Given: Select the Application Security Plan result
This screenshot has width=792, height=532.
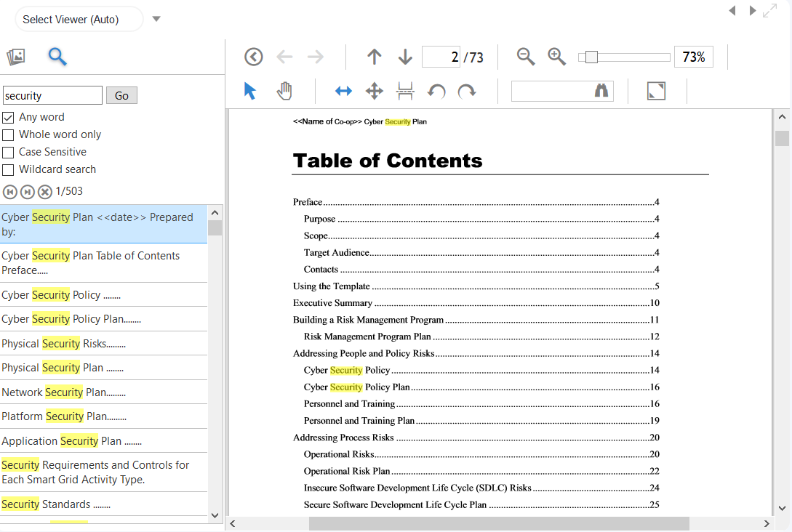Looking at the screenshot, I should pyautogui.click(x=103, y=441).
